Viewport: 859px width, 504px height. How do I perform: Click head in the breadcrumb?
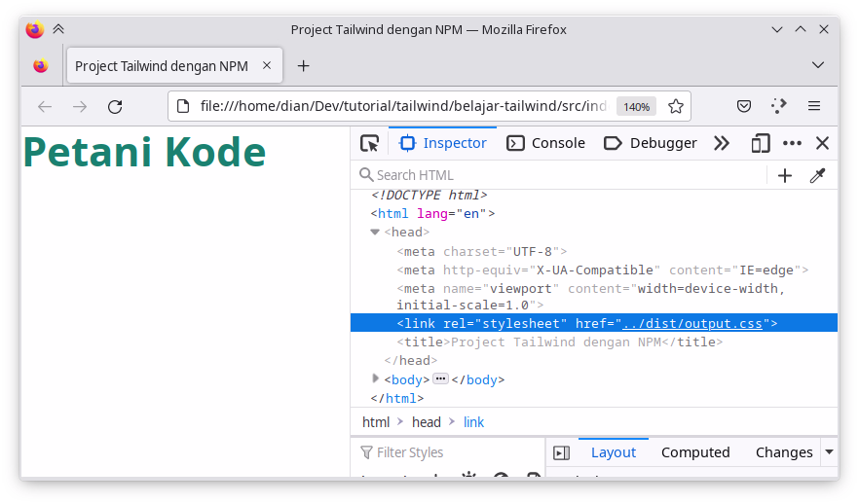[x=427, y=422]
